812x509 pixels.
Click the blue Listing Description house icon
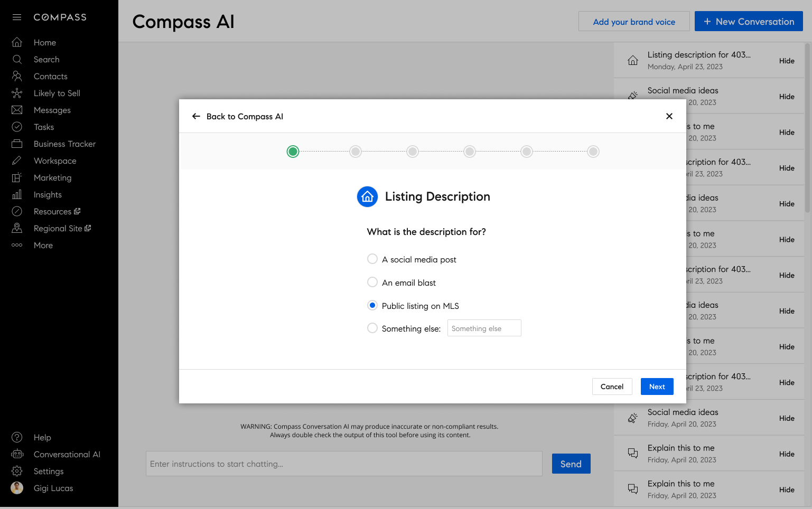[368, 197]
